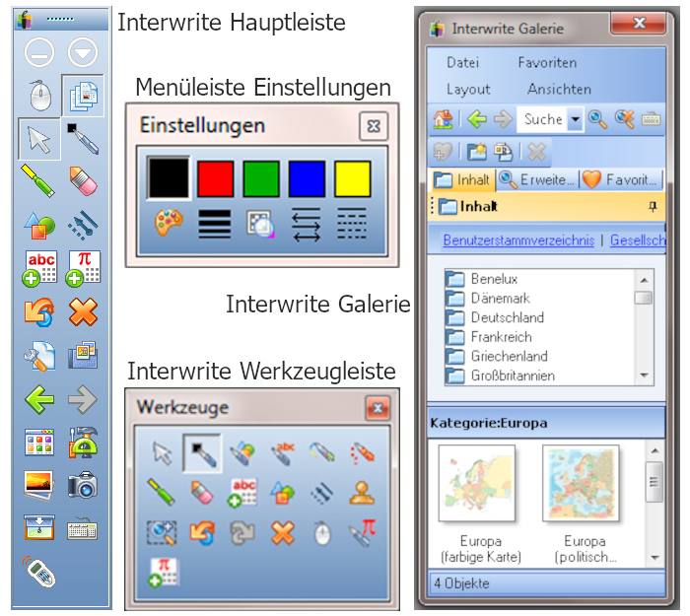The height and width of the screenshot is (616, 690).
Task: Open the color palette in Einstellungen
Action: [169, 223]
